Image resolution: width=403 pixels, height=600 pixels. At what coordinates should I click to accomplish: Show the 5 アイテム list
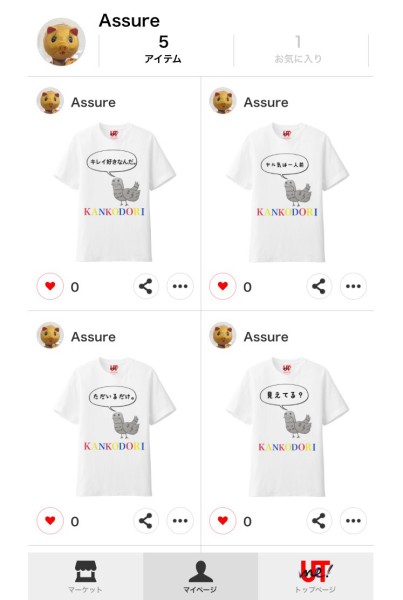point(163,50)
